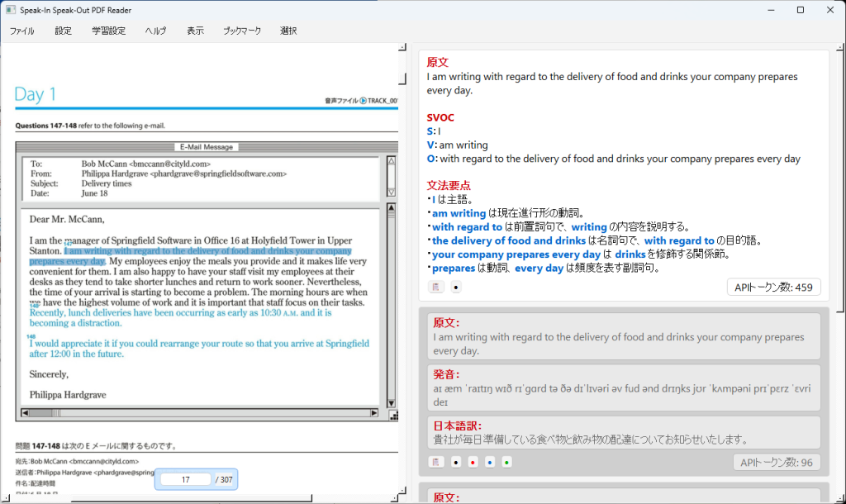Click the document icon in the translation card
This screenshot has height=504, width=846.
click(x=435, y=462)
